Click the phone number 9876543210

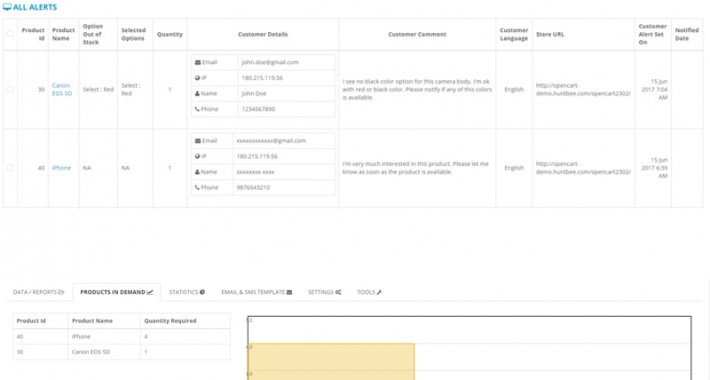253,188
